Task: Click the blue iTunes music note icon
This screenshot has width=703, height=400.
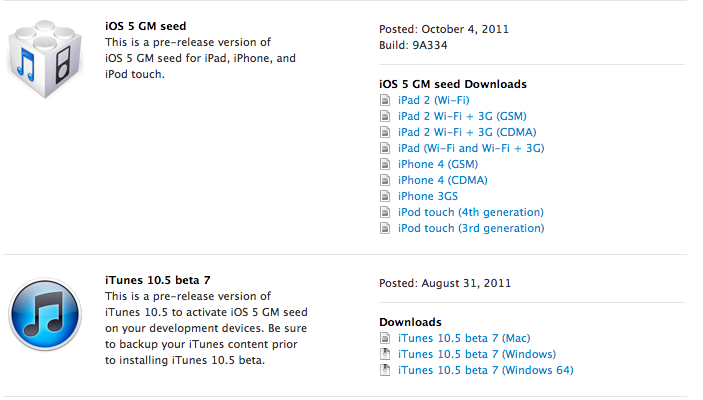Action: (x=45, y=314)
